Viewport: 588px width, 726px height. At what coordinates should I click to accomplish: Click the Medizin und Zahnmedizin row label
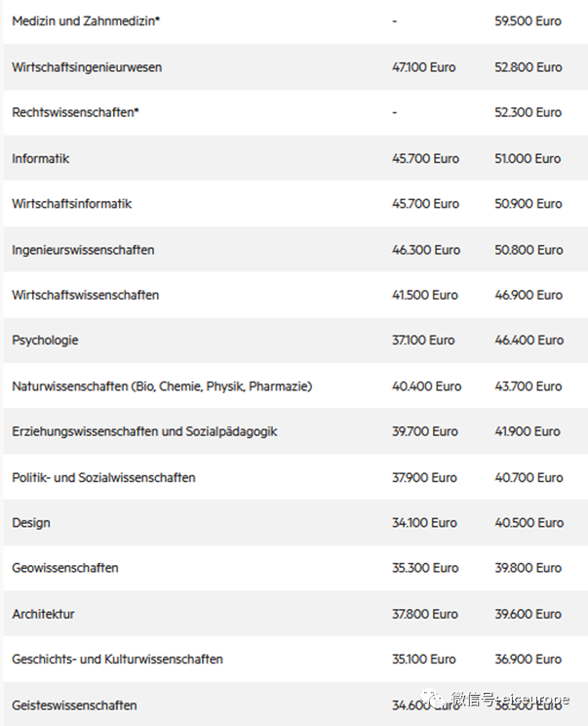pos(86,21)
